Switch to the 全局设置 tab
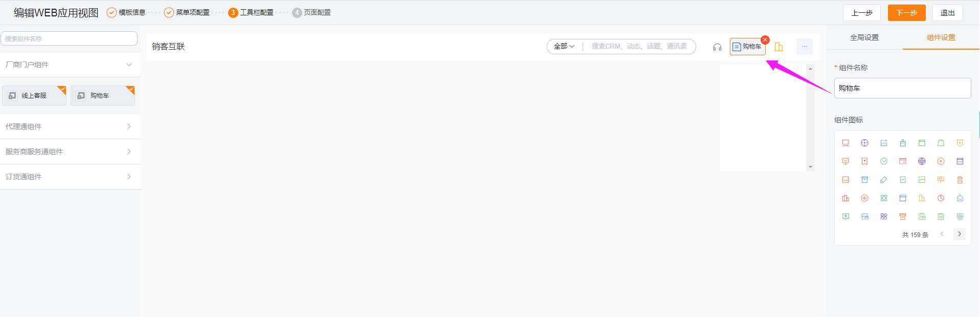This screenshot has height=317, width=980. [x=864, y=37]
